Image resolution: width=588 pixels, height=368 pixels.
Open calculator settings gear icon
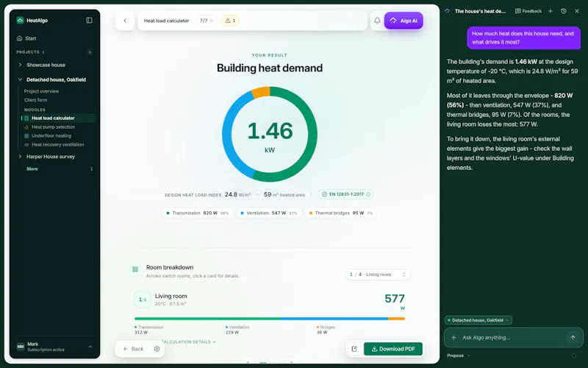point(157,349)
